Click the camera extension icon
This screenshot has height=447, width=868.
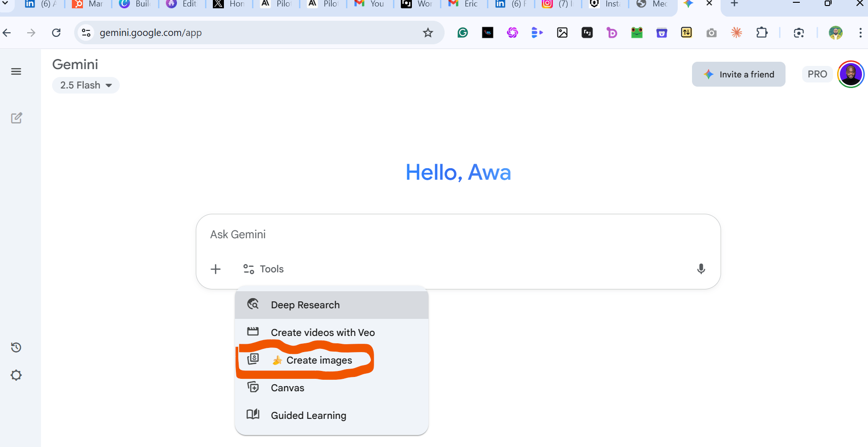tap(711, 33)
